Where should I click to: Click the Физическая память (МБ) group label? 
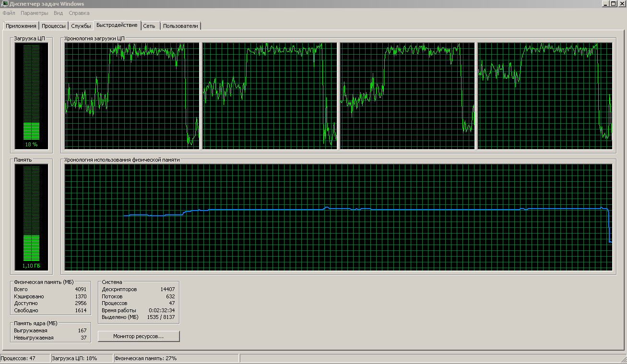point(44,282)
